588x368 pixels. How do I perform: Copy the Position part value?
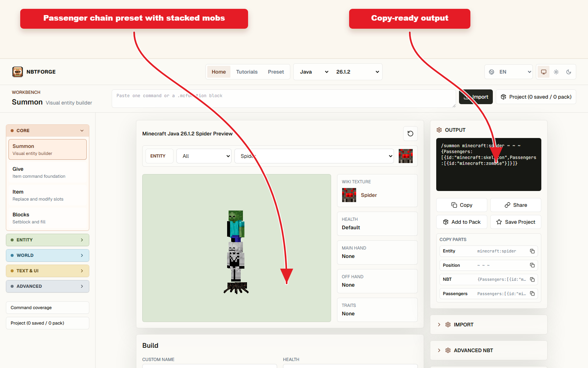pos(532,265)
